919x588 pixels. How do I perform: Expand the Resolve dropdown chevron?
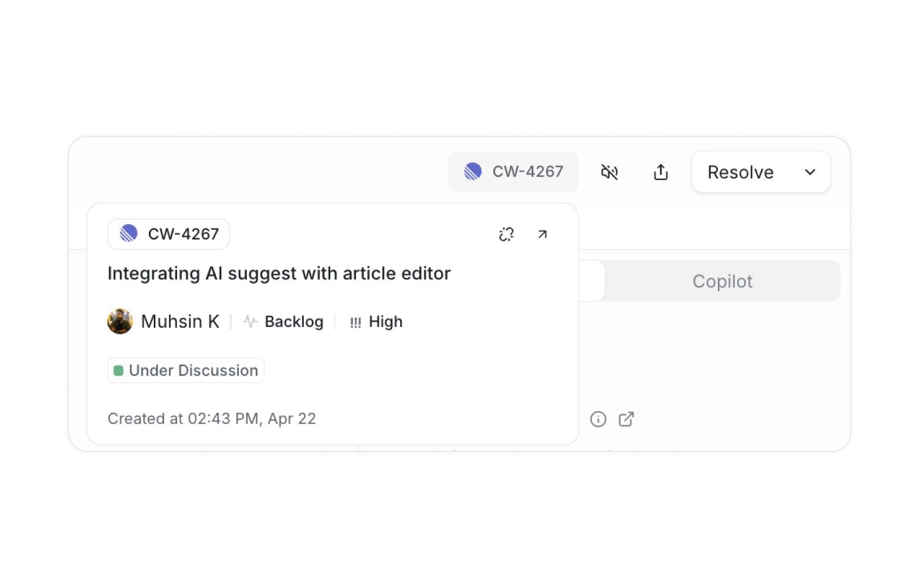coord(810,172)
